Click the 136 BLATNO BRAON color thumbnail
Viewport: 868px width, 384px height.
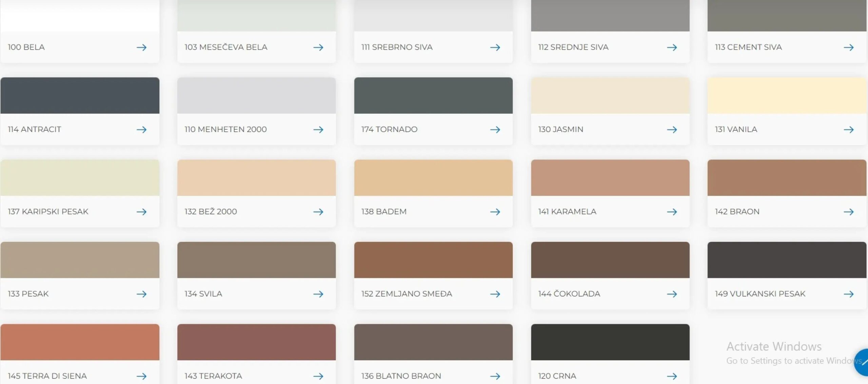point(433,342)
